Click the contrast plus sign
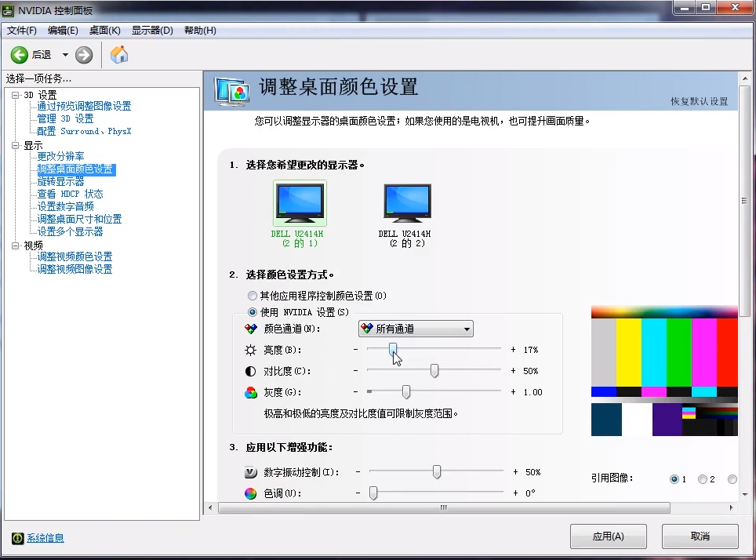Image resolution: width=756 pixels, height=560 pixels. pyautogui.click(x=513, y=371)
